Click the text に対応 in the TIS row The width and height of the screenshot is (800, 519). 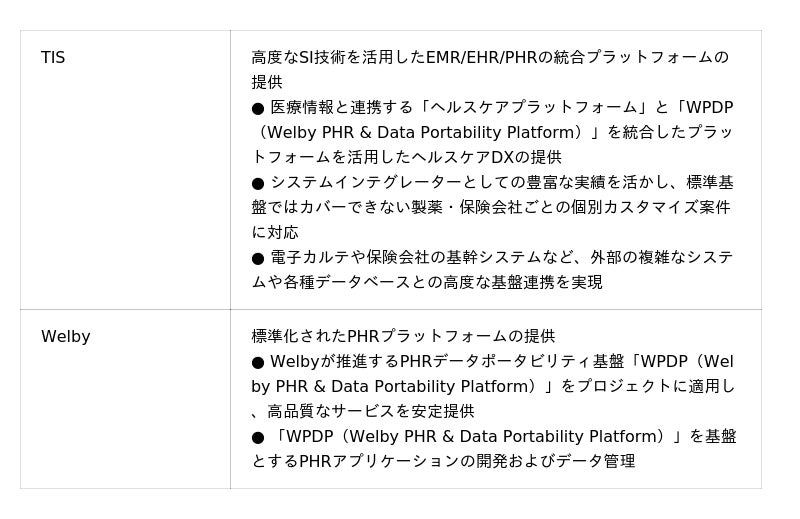tap(275, 233)
